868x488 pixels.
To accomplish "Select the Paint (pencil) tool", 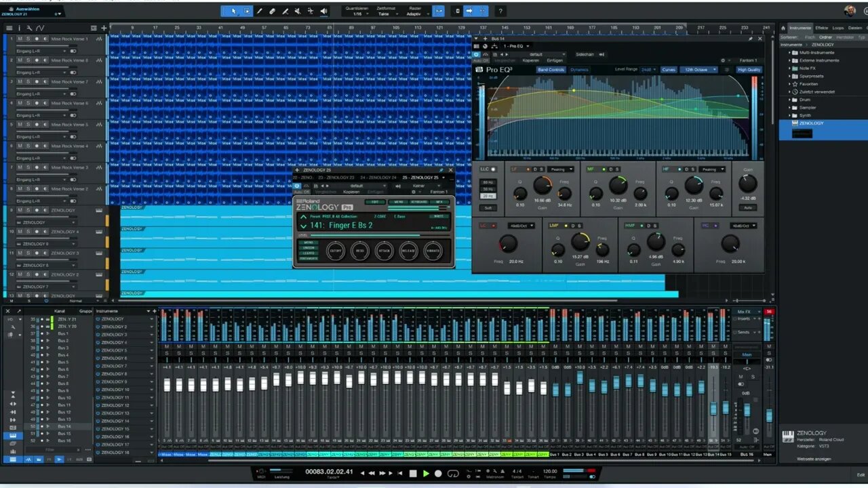I will (260, 11).
